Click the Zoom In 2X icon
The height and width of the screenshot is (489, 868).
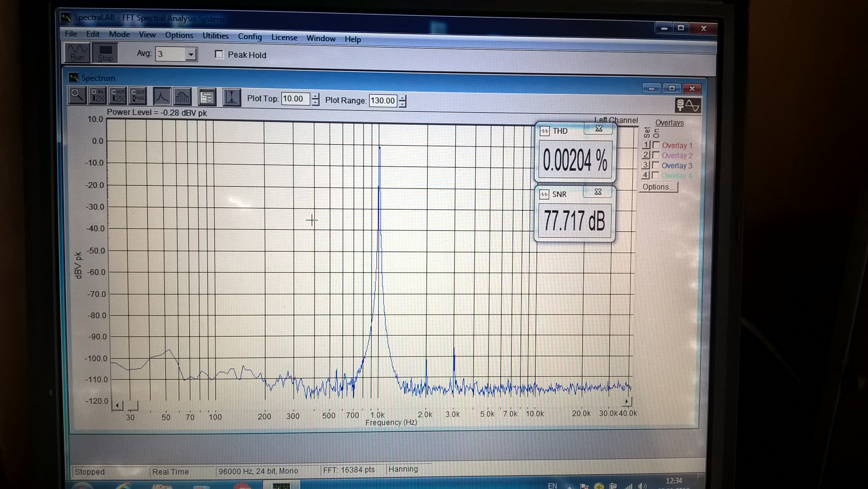tap(98, 96)
